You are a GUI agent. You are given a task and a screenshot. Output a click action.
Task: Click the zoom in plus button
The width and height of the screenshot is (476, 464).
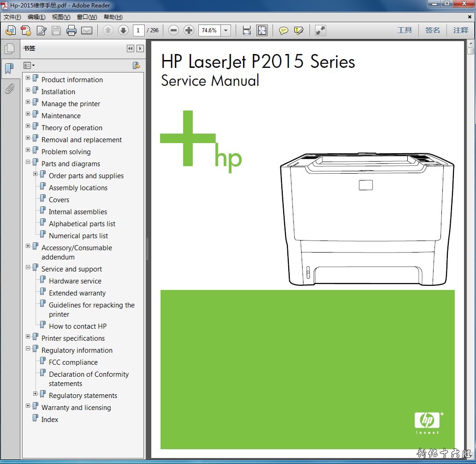tap(189, 30)
